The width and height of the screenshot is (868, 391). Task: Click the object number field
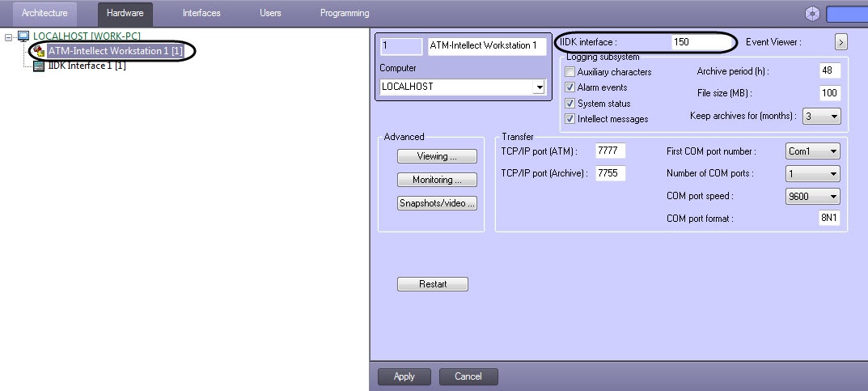coord(401,46)
